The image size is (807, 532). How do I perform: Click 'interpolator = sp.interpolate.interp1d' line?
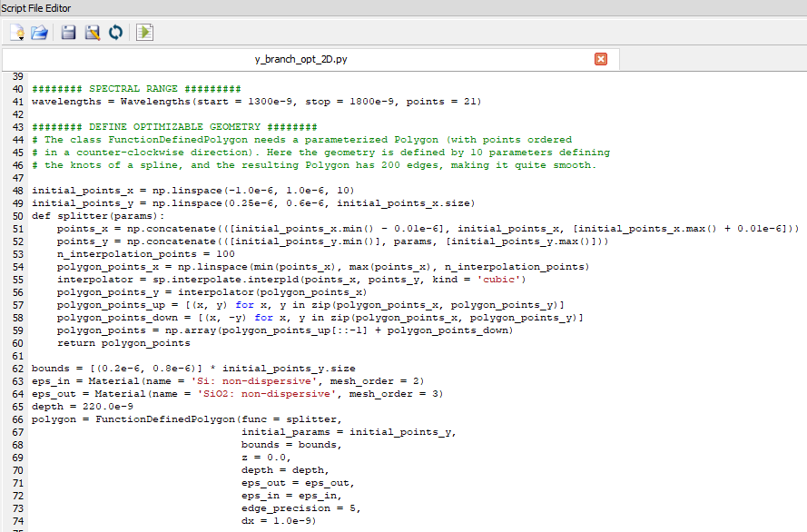coord(291,280)
